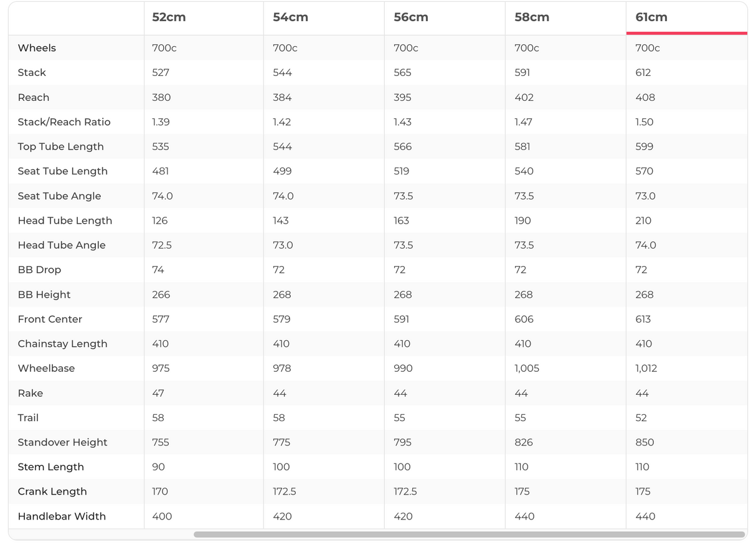756x550 pixels.
Task: Click the Head Tube Angle row label
Action: [x=62, y=245]
